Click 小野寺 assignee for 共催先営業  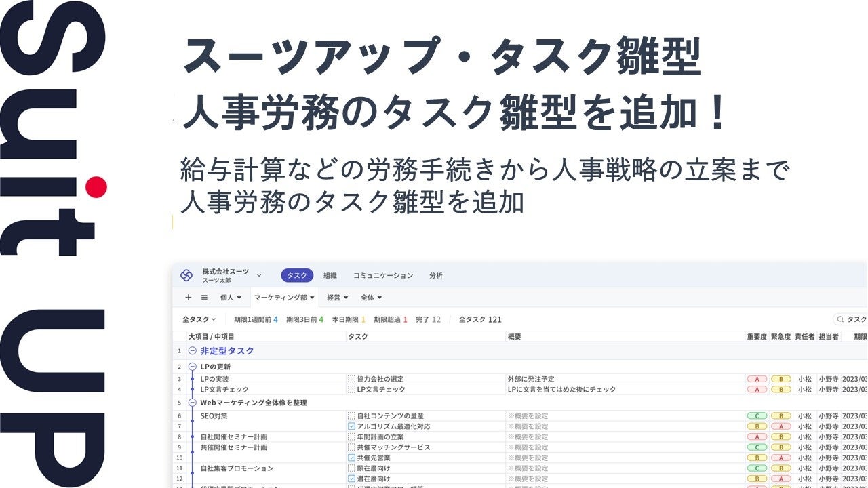tap(829, 458)
